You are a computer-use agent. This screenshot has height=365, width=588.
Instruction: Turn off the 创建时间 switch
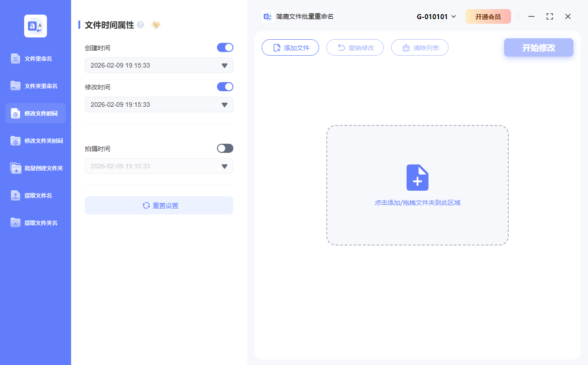[x=225, y=47]
